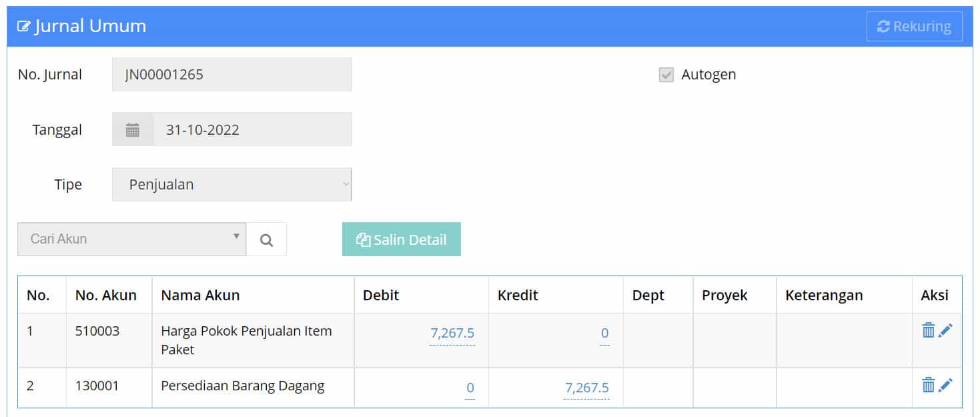Click Harga Pokok Penjualan Item Paket name
This screenshot has height=417, width=980.
(x=246, y=340)
